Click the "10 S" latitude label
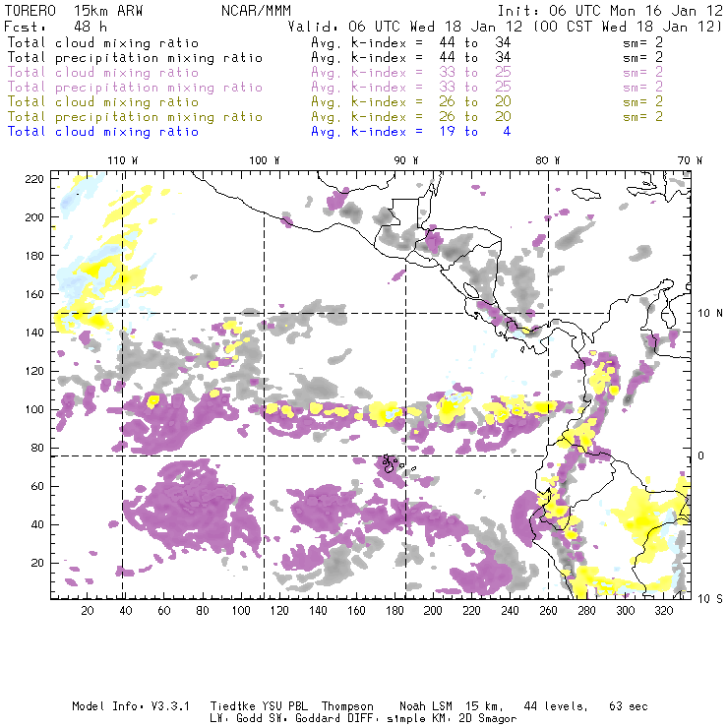This screenshot has height=728, width=728. point(710,599)
